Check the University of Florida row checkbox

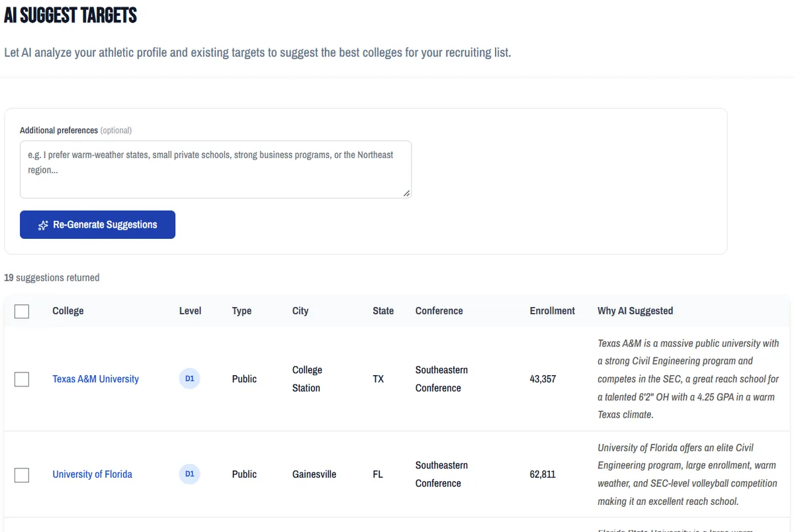22,474
